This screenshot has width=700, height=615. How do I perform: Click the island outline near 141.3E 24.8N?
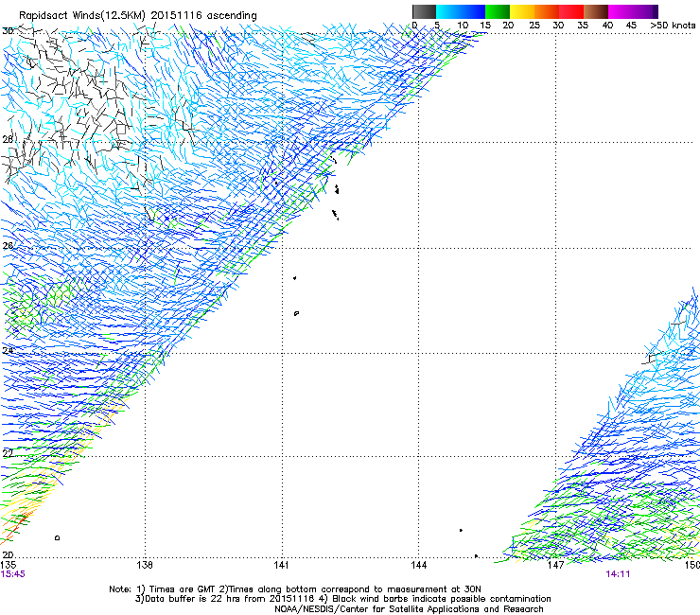pos(296,313)
